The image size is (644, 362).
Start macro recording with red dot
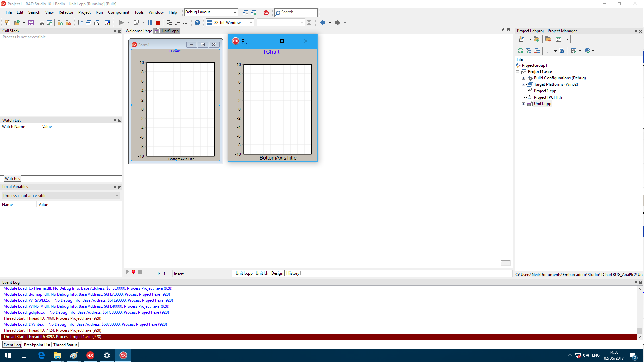133,272
